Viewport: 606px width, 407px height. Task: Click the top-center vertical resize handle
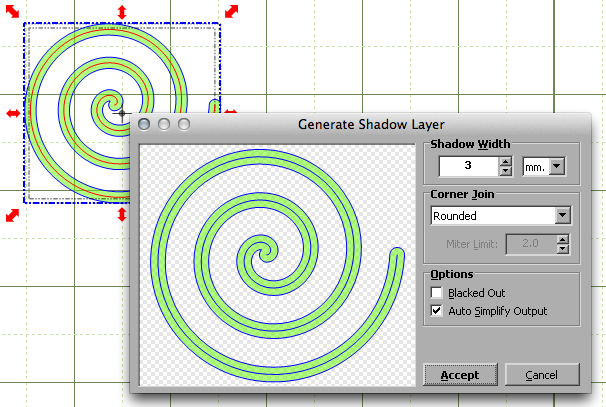click(122, 12)
